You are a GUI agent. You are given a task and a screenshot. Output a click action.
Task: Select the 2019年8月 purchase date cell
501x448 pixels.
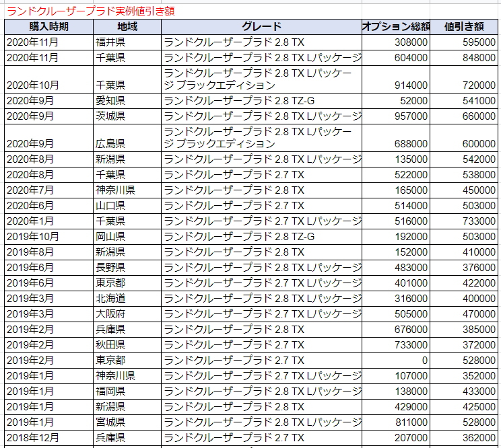point(49,252)
